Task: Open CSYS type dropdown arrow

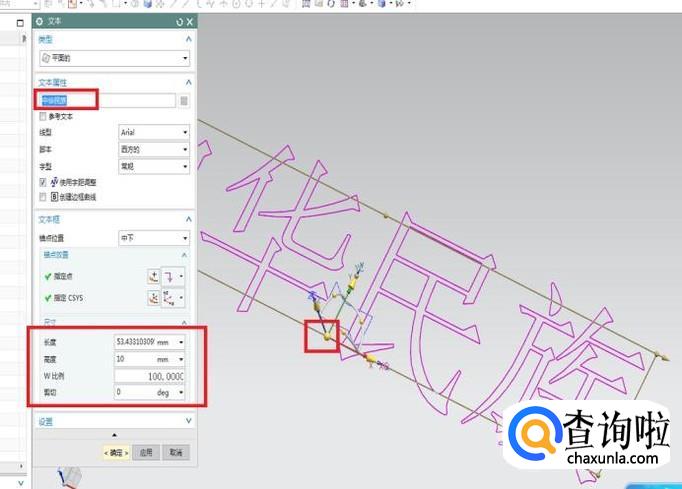Action: point(181,298)
